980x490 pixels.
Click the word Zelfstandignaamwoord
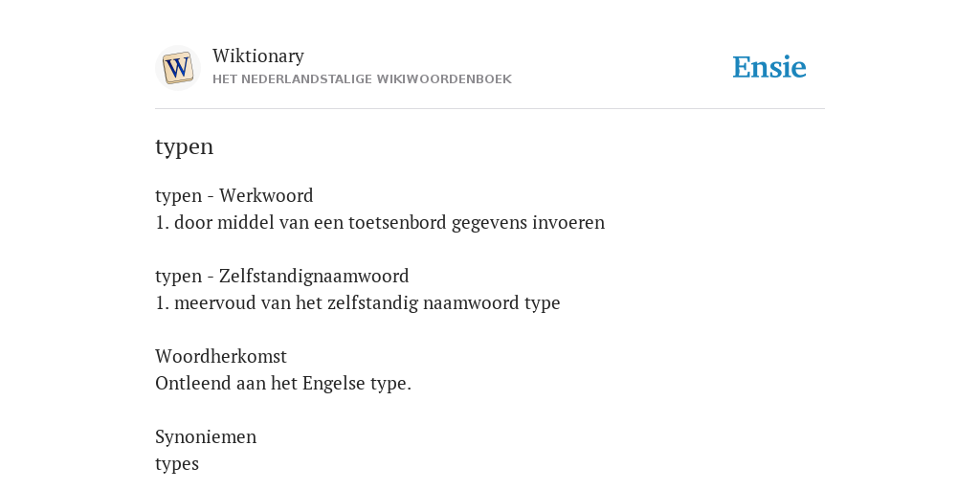click(x=314, y=276)
